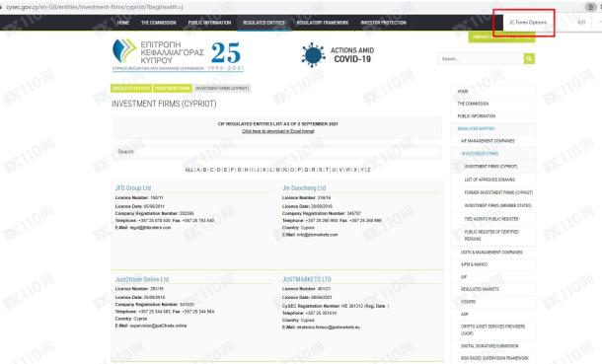The image size is (602, 364).
Task: Open INVESTMENT FIRMS (CYPRIOT) sidebar item
Action: click(490, 167)
